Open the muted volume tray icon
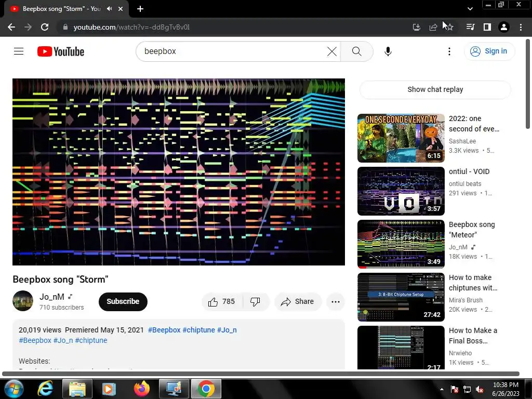 480,390
